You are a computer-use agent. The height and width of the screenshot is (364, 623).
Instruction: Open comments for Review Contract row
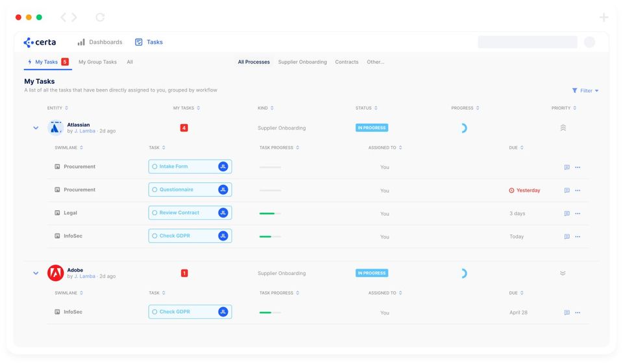click(x=567, y=213)
